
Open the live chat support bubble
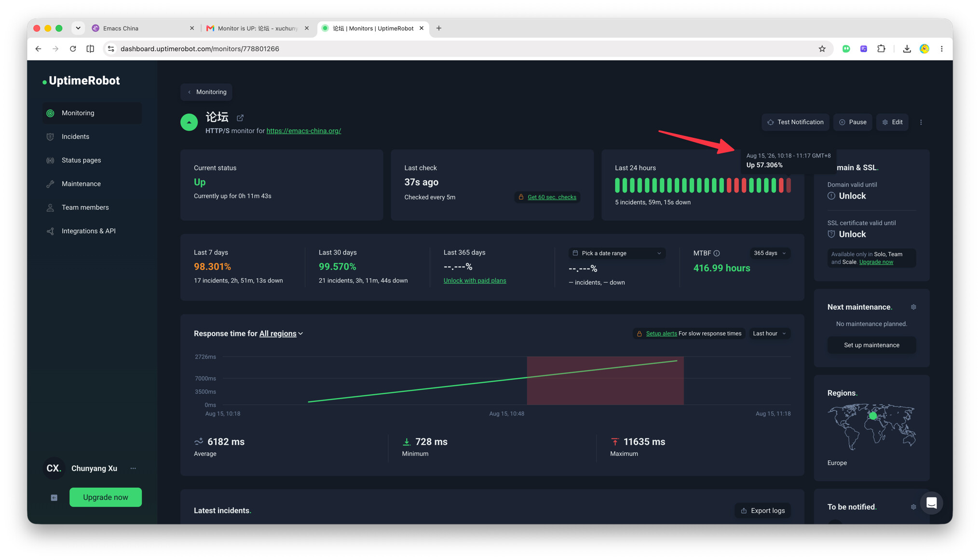coord(931,503)
